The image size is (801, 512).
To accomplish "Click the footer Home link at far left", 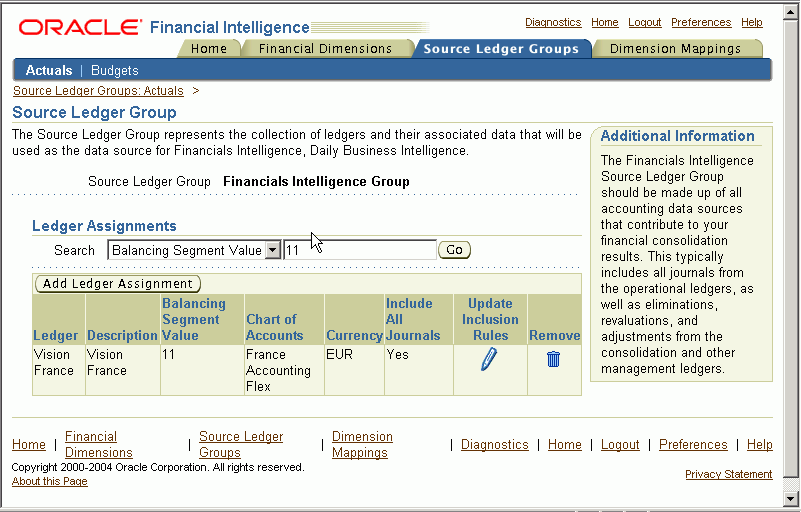I will tap(29, 445).
